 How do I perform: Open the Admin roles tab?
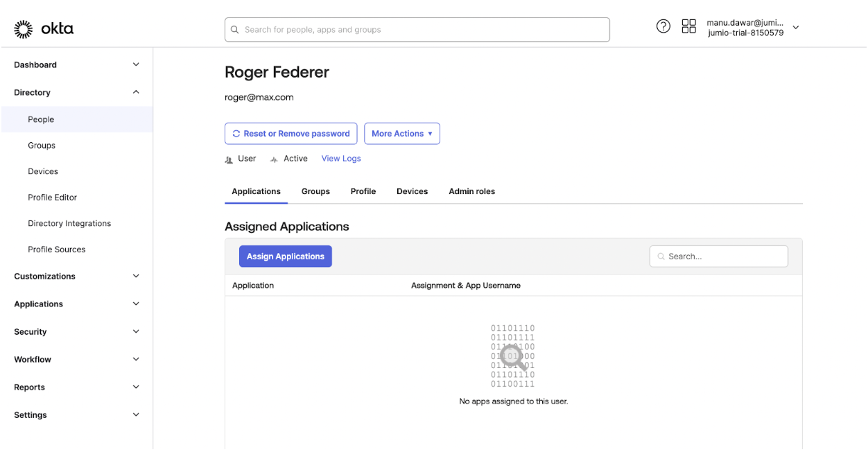coord(471,191)
